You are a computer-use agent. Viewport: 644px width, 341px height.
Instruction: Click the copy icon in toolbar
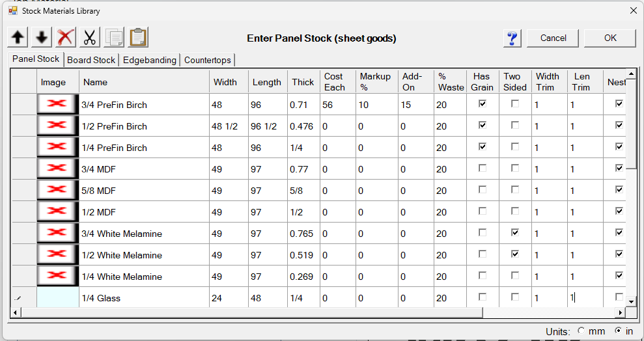pos(114,38)
